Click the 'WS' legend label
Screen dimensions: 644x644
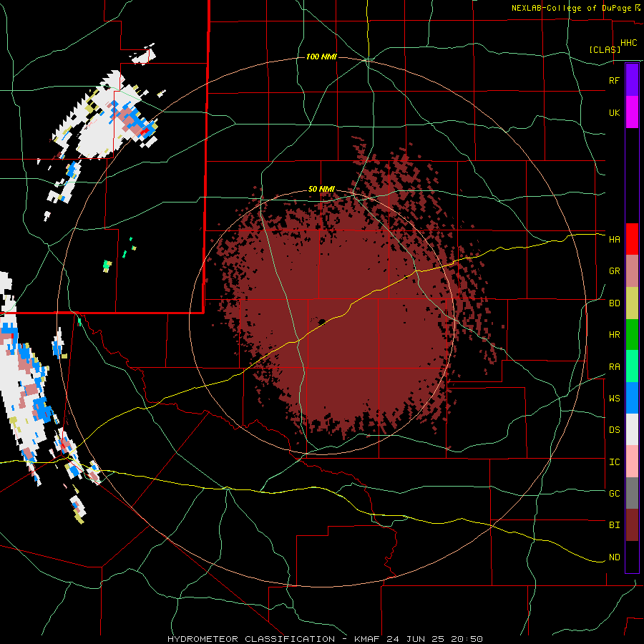614,399
